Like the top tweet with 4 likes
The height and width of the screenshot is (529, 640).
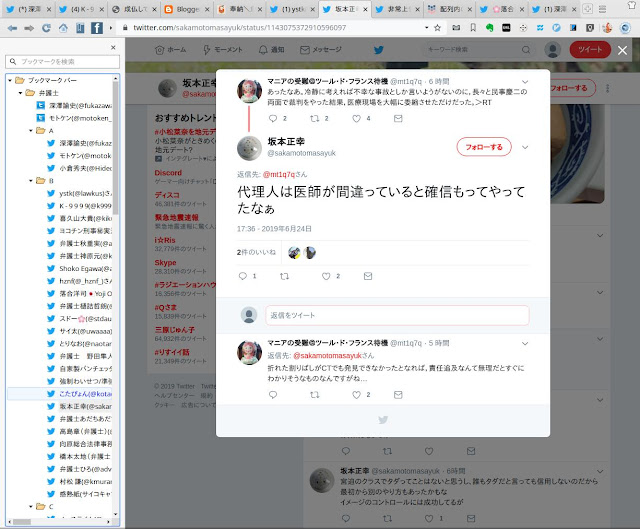(356, 118)
